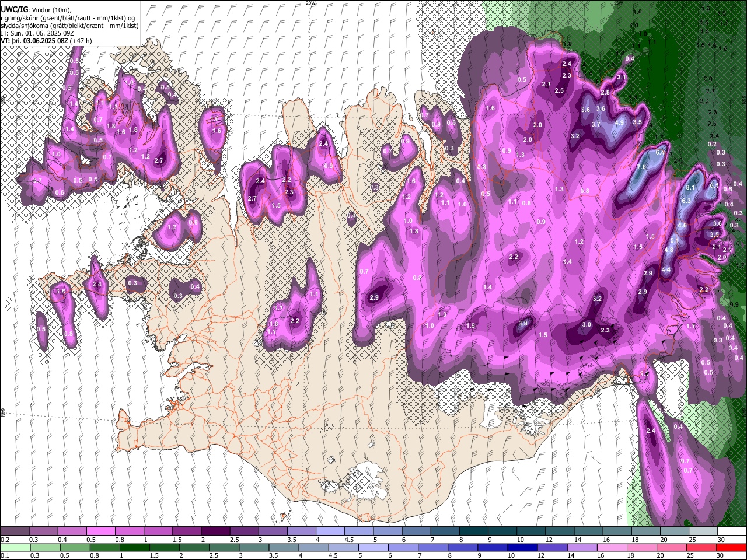
Task: Select the lower scale swatch starting at 4
Action: [314, 547]
